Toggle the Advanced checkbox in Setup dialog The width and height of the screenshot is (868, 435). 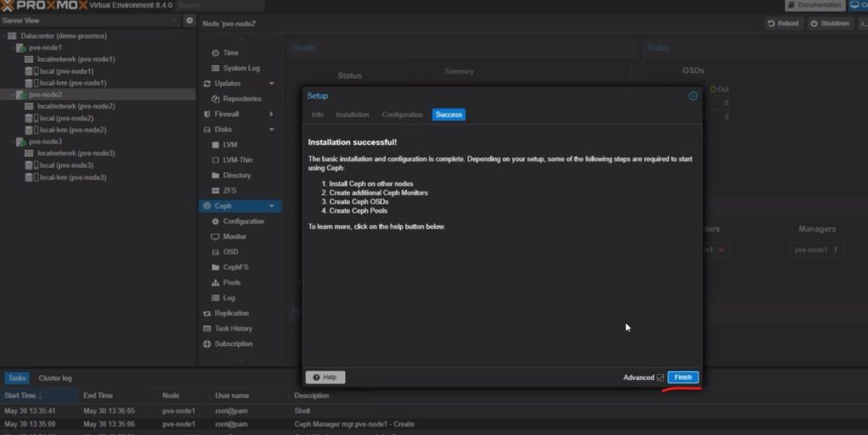[659, 377]
